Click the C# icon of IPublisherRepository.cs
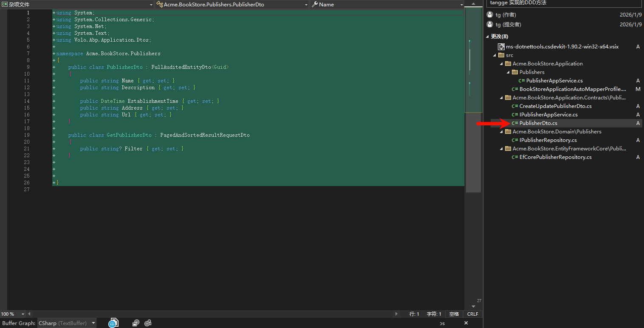644x328 pixels. click(x=515, y=140)
